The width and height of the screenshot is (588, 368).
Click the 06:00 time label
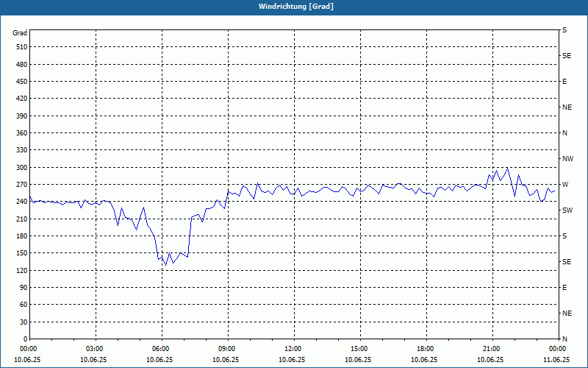[x=162, y=348]
